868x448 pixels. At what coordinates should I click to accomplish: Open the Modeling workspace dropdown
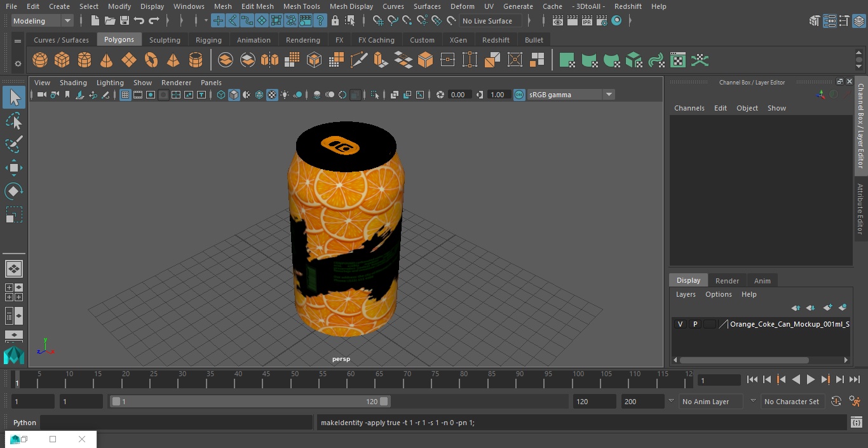click(42, 21)
